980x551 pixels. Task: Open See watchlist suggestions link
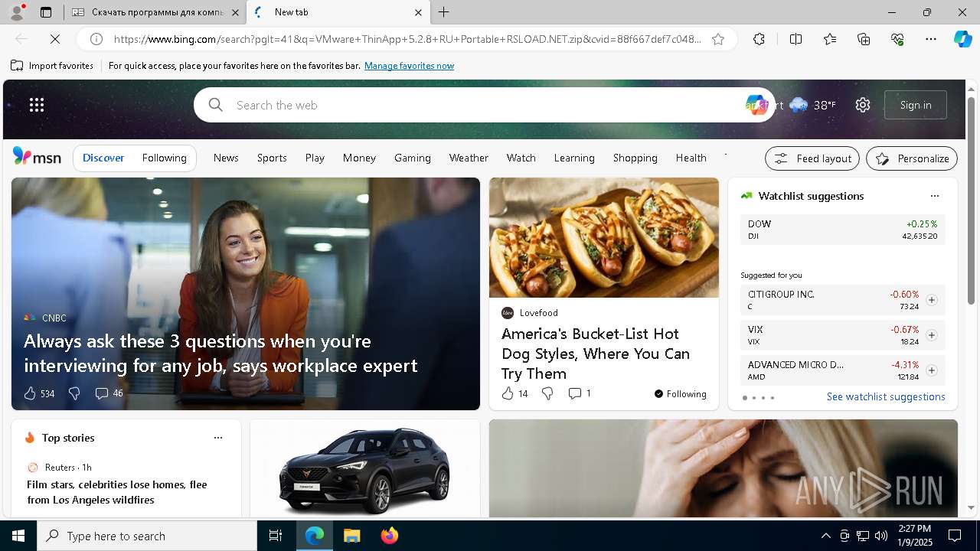pos(886,396)
